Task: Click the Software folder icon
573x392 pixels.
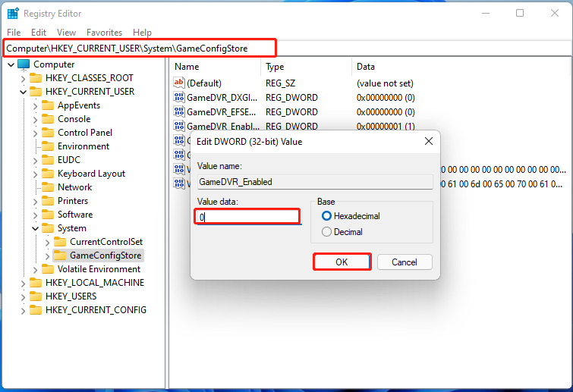Action: tap(48, 215)
